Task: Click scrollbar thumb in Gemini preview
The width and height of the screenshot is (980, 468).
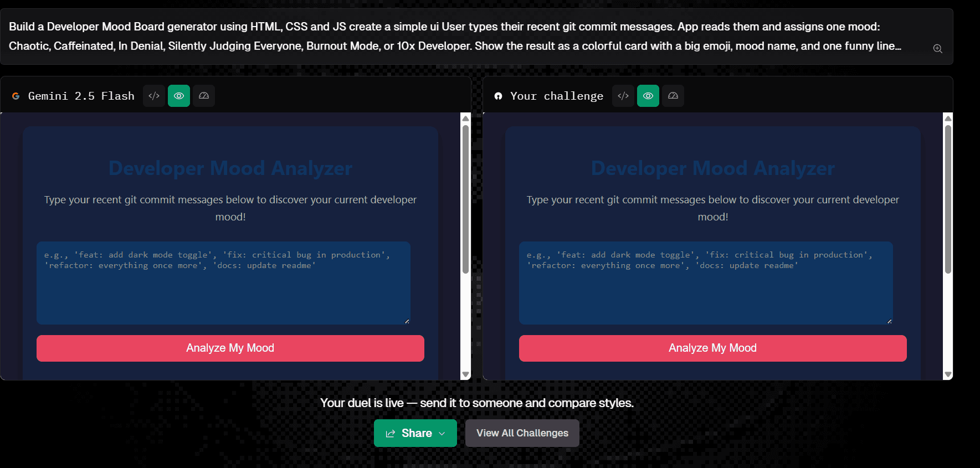Action: pos(466,199)
